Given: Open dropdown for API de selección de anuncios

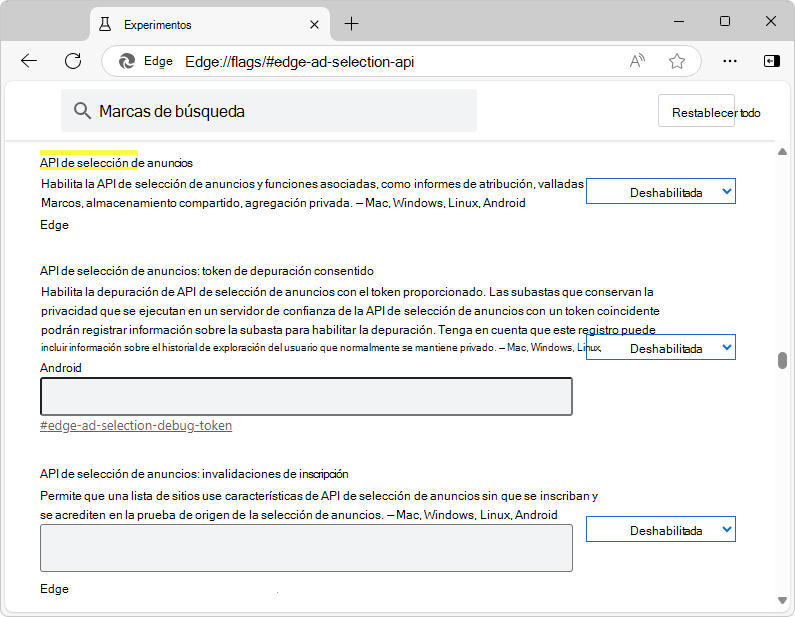Looking at the screenshot, I should 660,192.
